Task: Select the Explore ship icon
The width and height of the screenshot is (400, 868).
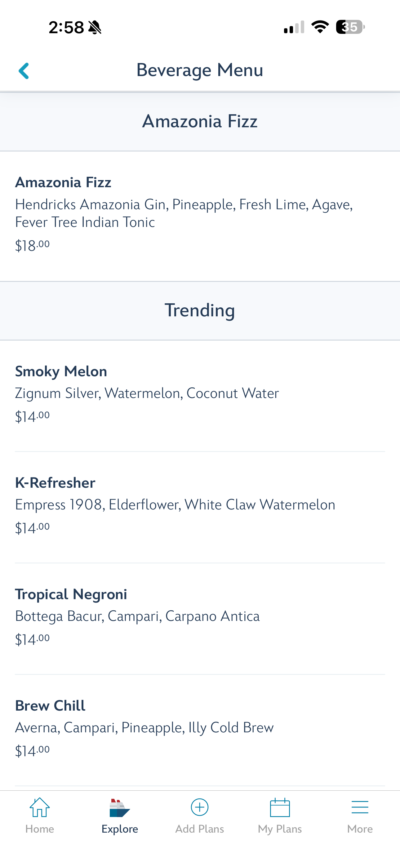Action: tap(119, 808)
